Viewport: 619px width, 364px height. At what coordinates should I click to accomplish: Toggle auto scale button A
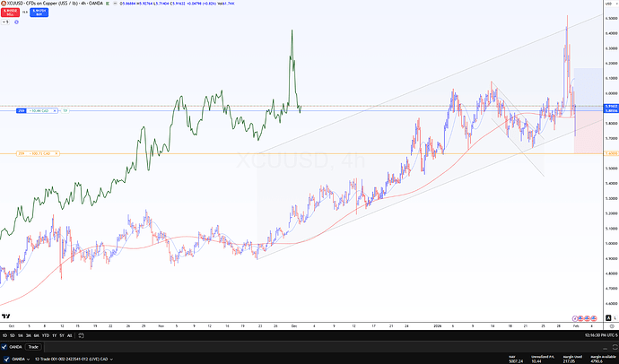pos(608,318)
